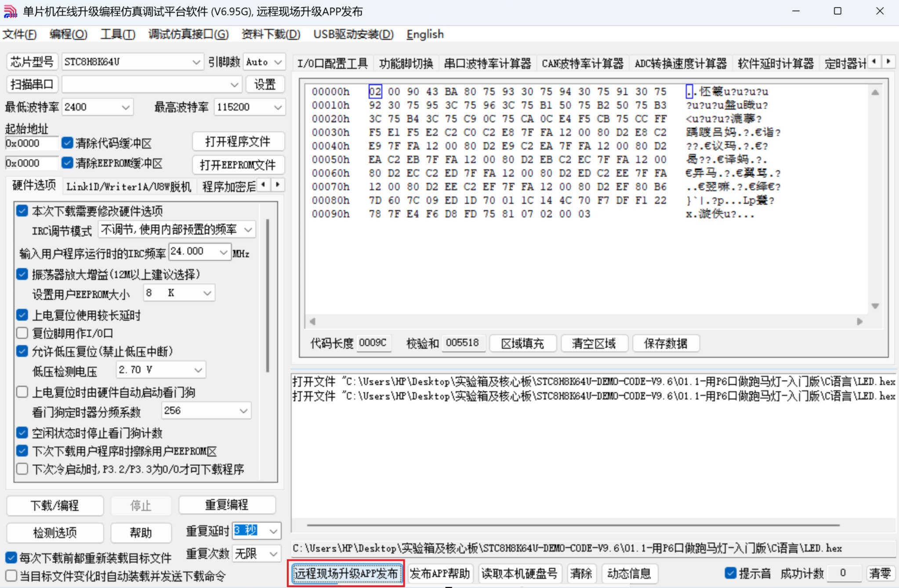Open pin count Auto dropdown

264,62
